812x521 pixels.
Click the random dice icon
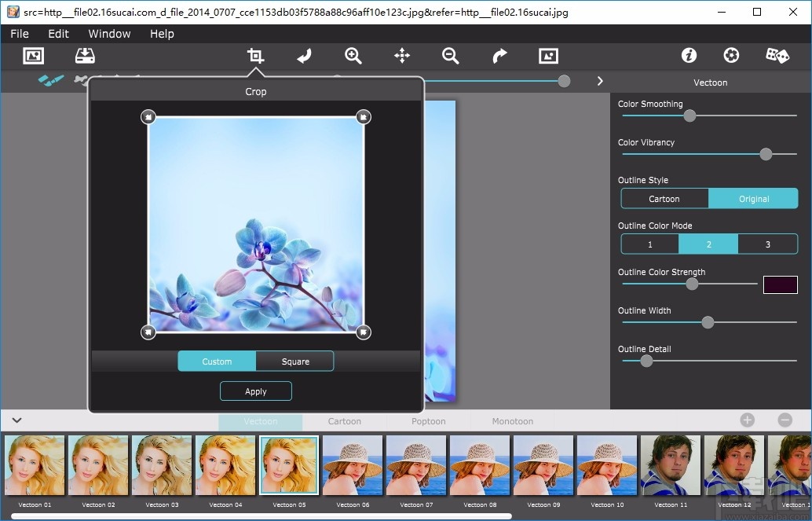777,56
